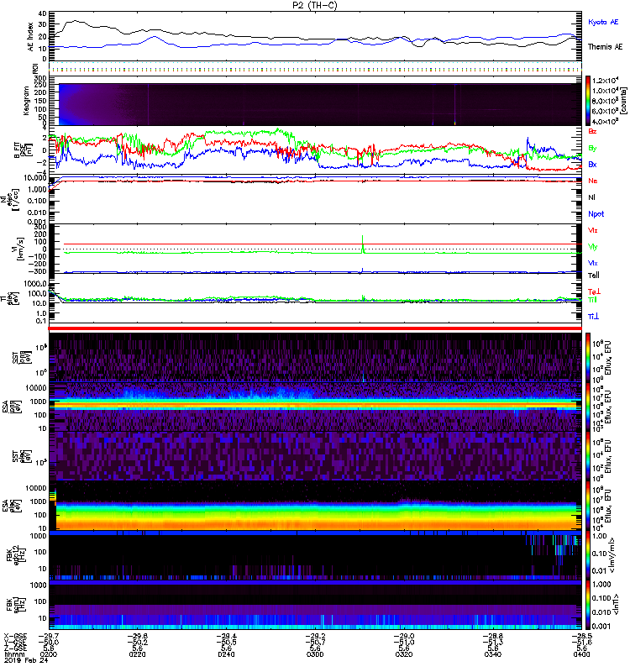630x672 pixels.
Task: Click the 0240 time tick label
Action: [226, 654]
